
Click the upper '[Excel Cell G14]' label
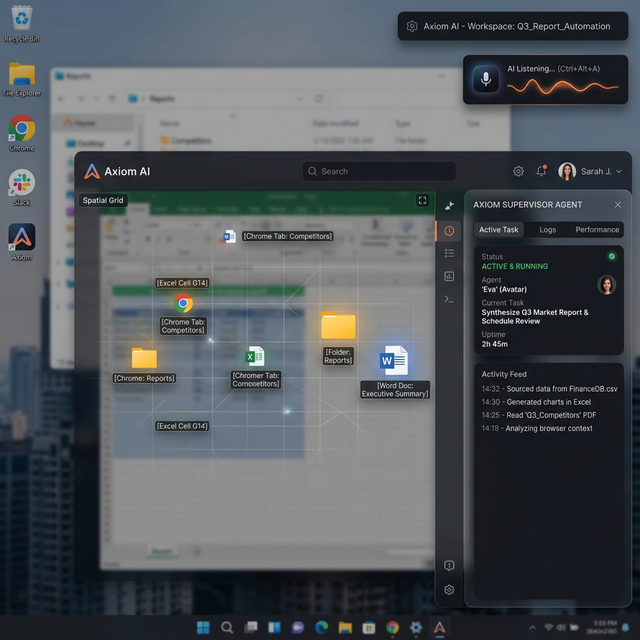point(182,283)
